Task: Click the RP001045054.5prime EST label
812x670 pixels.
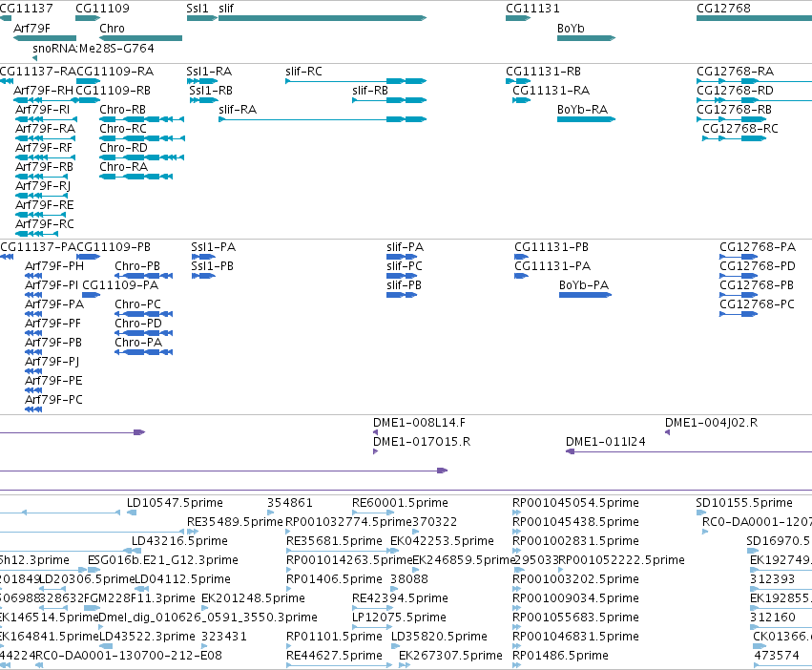Action: point(576,503)
